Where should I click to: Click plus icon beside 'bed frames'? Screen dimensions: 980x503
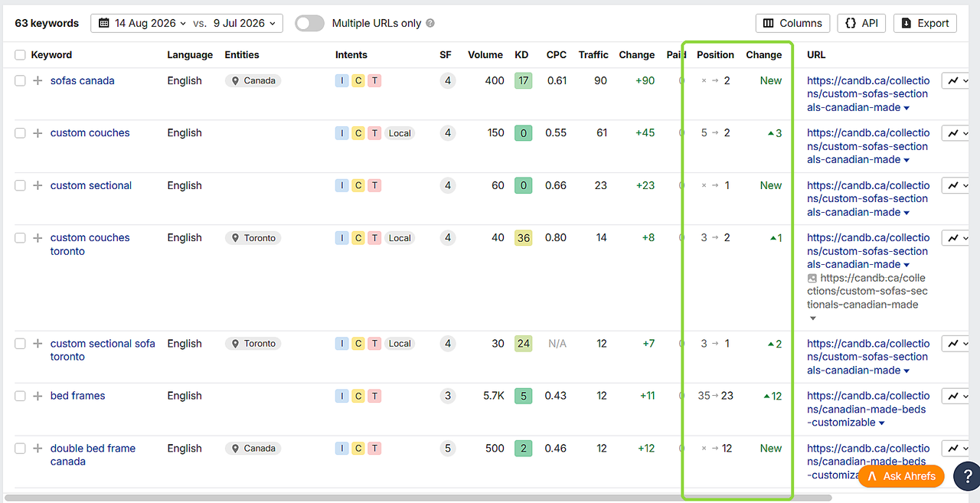(x=38, y=396)
